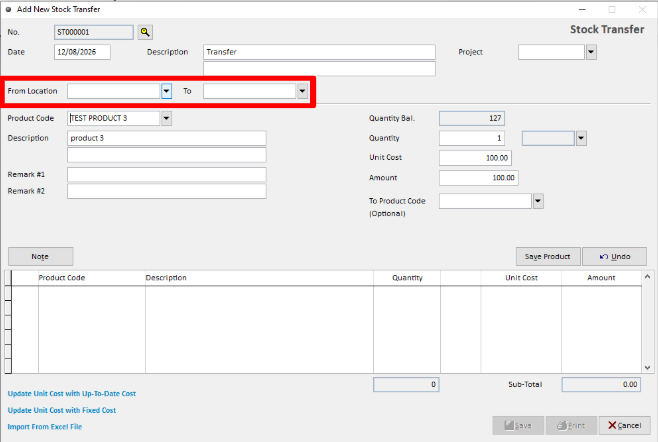Image resolution: width=658 pixels, height=442 pixels.
Task: Open the To location dropdown
Action: point(302,91)
